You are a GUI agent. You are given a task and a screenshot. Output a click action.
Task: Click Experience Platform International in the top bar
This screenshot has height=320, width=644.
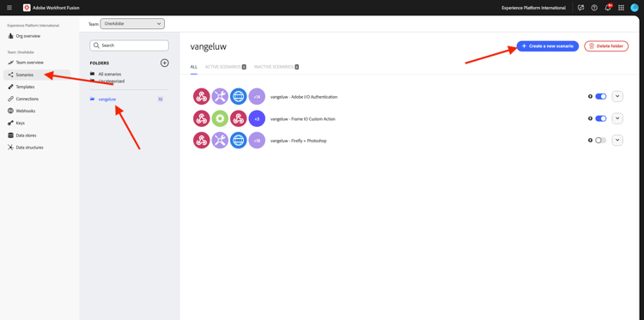click(533, 8)
